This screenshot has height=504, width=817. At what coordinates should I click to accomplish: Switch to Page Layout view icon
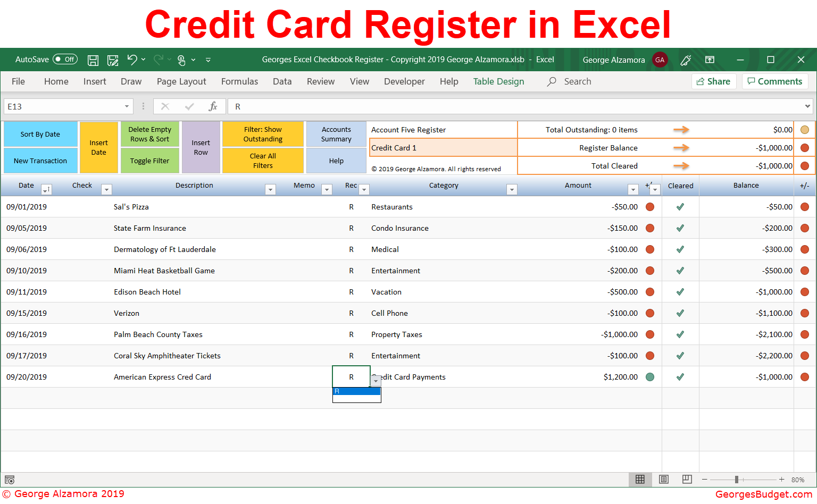pos(663,480)
